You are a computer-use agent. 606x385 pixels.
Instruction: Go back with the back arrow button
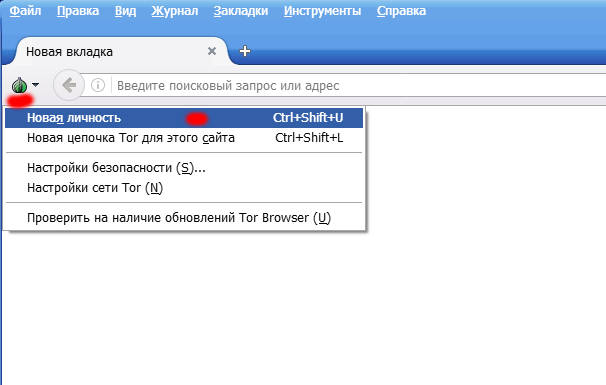pos(69,85)
